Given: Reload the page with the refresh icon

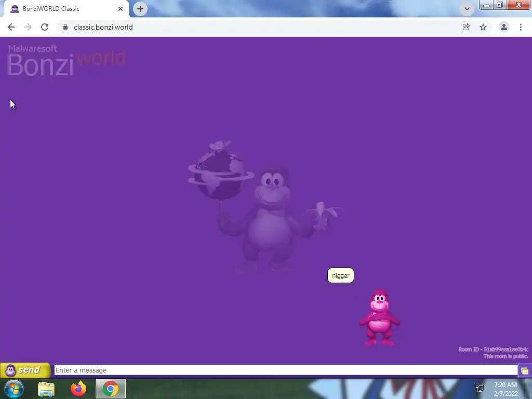Looking at the screenshot, I should tap(45, 27).
